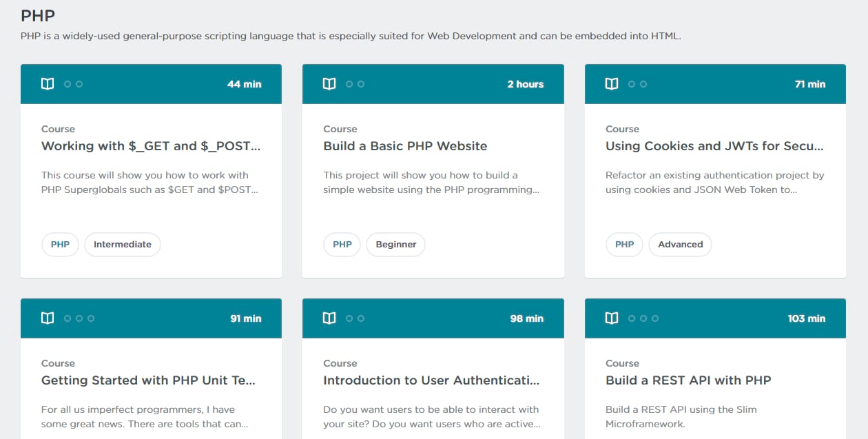Click the 2 hours duration badge

(526, 83)
